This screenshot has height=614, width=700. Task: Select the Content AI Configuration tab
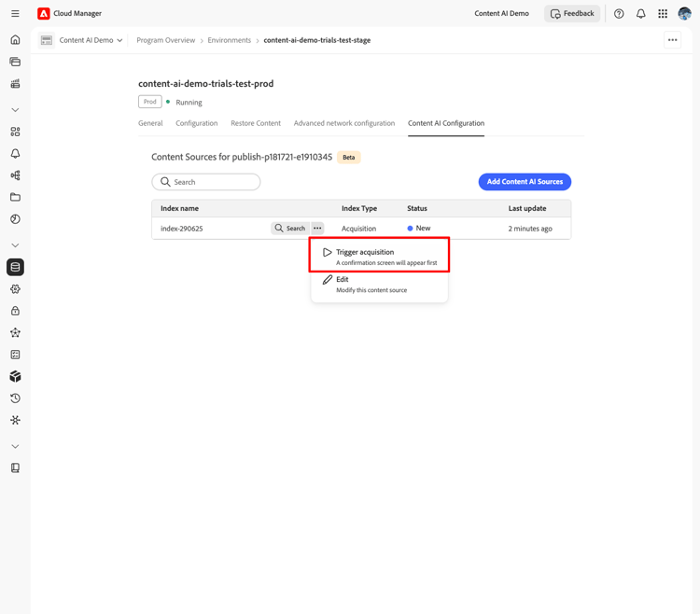pos(446,123)
